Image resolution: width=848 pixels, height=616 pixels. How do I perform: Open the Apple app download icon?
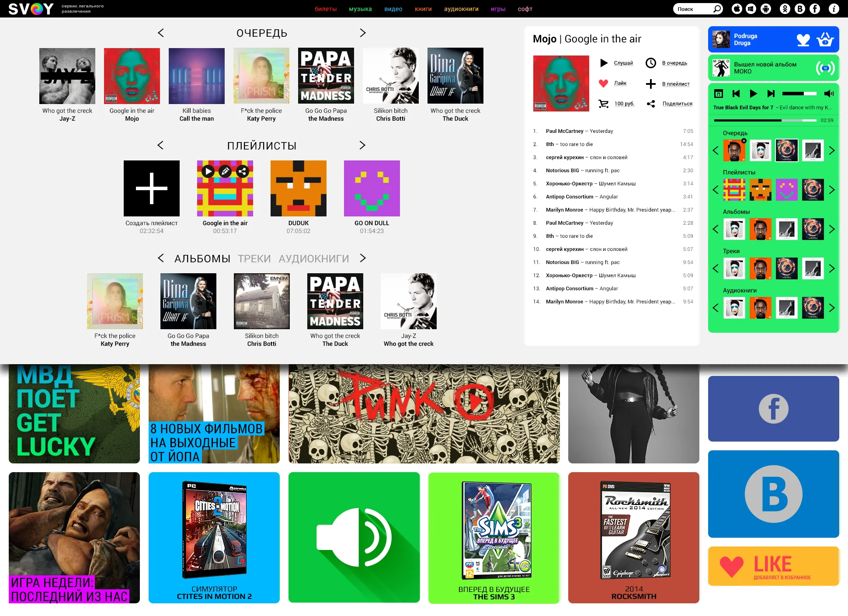(737, 9)
